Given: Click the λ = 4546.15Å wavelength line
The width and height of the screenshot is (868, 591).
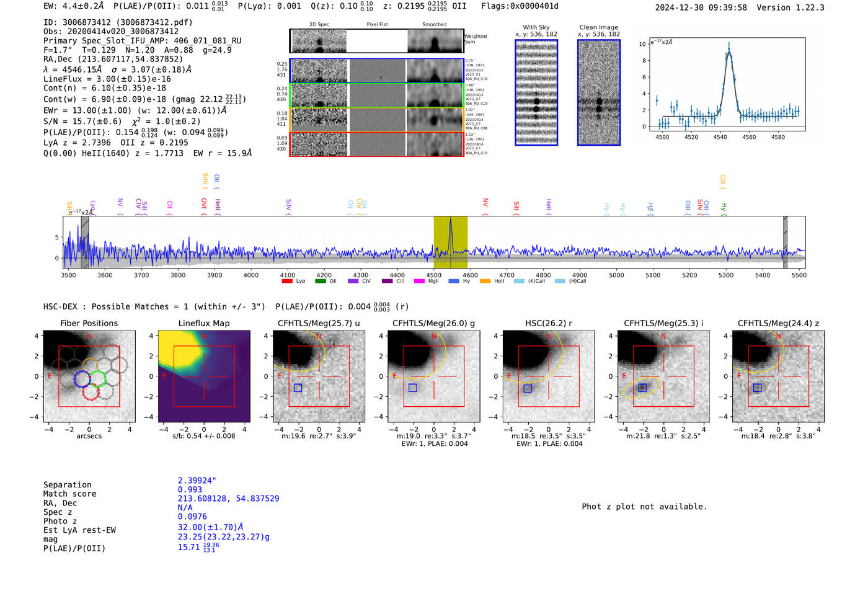Looking at the screenshot, I should coord(118,69).
